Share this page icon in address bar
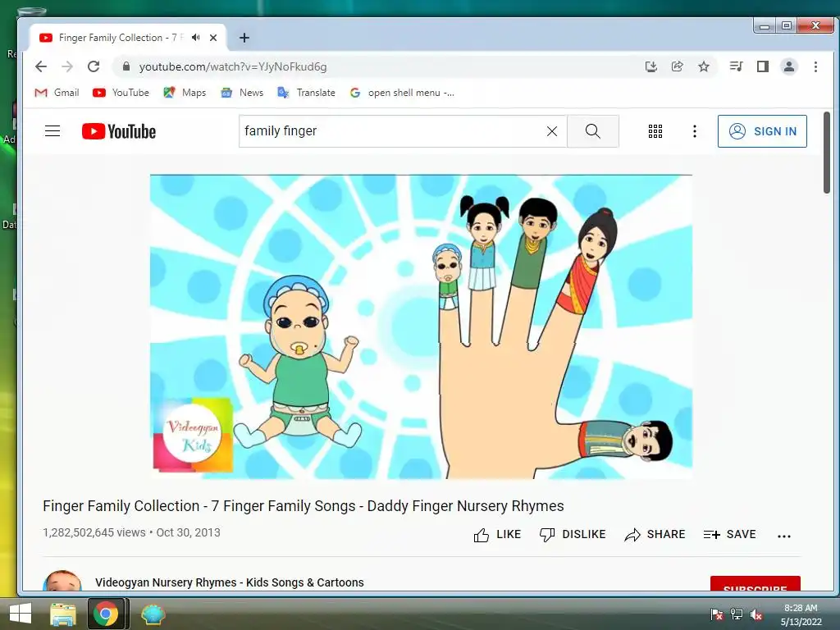This screenshot has width=840, height=630. point(677,66)
